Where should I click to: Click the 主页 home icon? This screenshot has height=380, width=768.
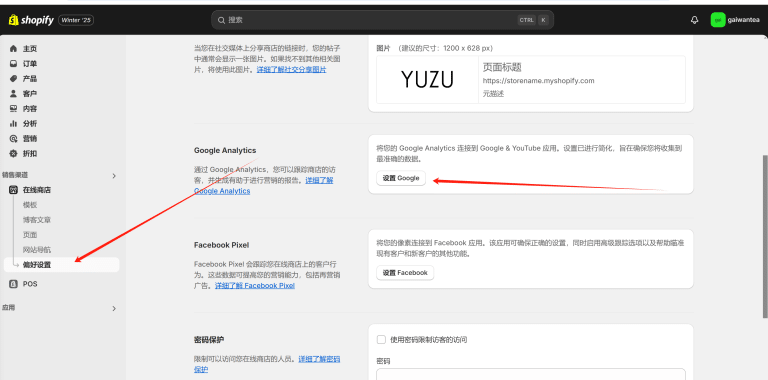[13, 49]
